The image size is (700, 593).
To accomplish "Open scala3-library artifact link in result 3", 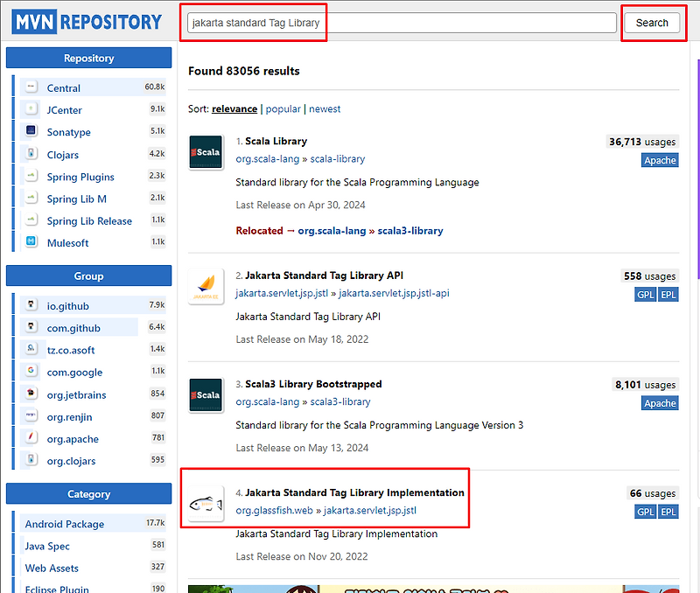I will pyautogui.click(x=340, y=401).
